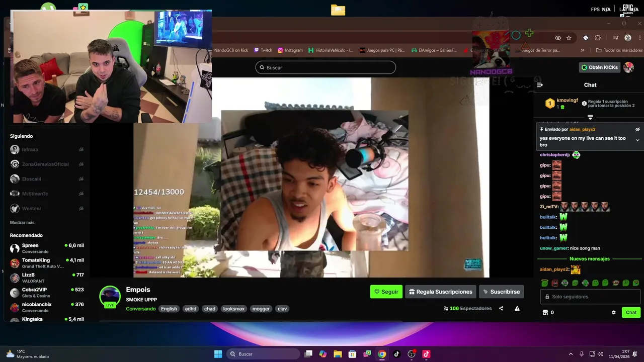This screenshot has width=644, height=362.
Task: Select the mogger tag
Action: (x=261, y=309)
